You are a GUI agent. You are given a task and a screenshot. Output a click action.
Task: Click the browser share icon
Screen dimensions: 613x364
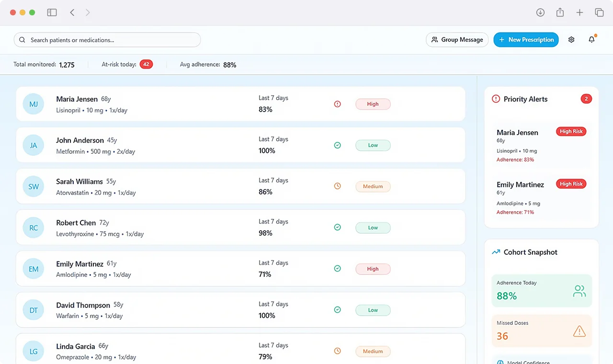click(560, 12)
